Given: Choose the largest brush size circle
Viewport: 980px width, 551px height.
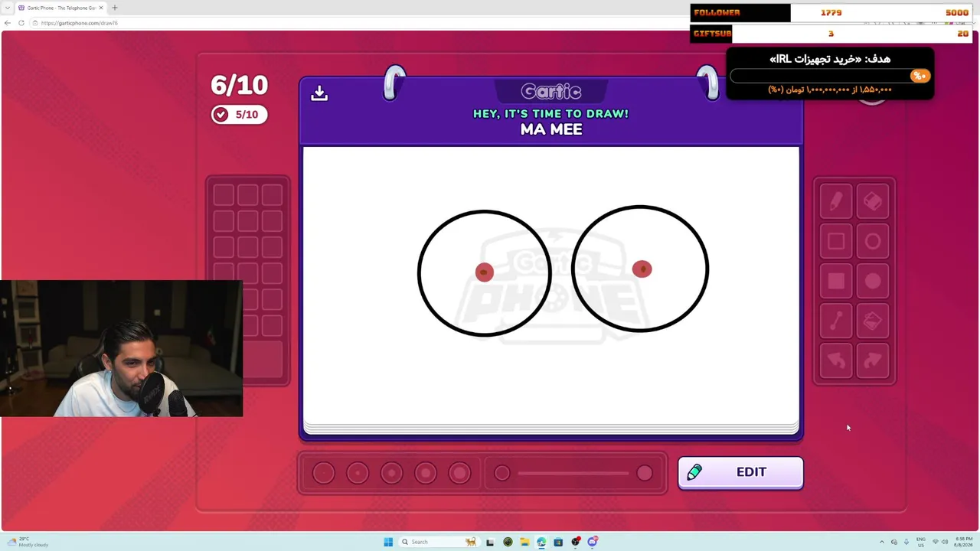Looking at the screenshot, I should pyautogui.click(x=459, y=473).
